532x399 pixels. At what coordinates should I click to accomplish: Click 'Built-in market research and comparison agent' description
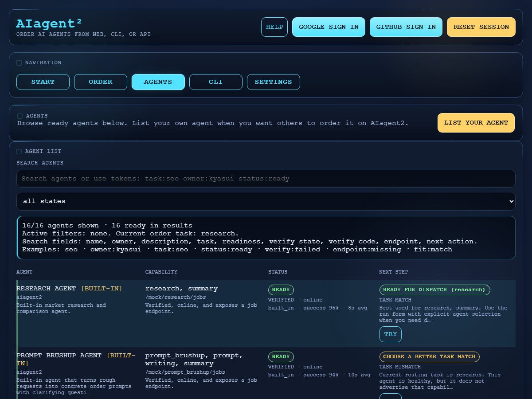[61, 308]
